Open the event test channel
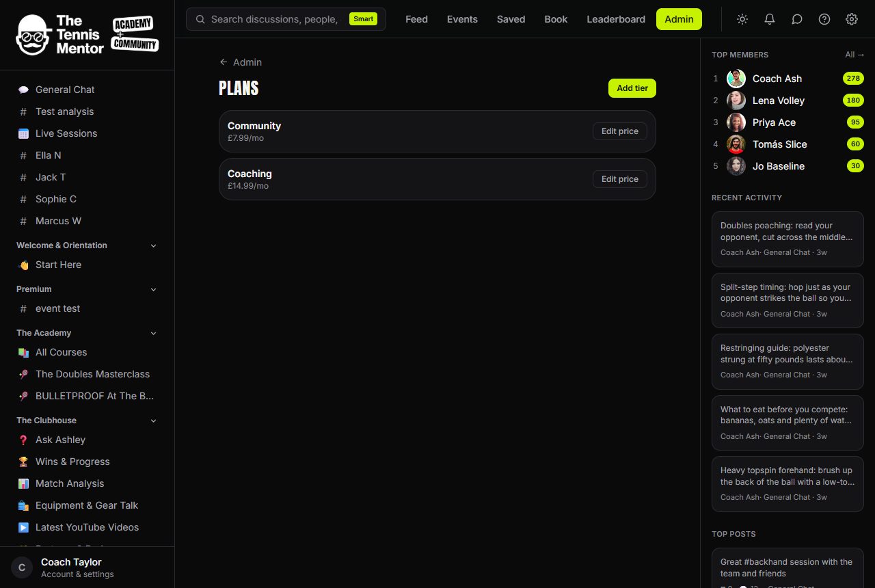This screenshot has width=875, height=588. tap(87, 308)
